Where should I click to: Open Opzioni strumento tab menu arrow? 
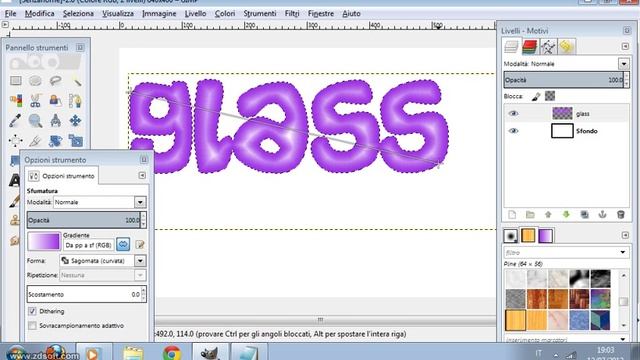click(142, 176)
